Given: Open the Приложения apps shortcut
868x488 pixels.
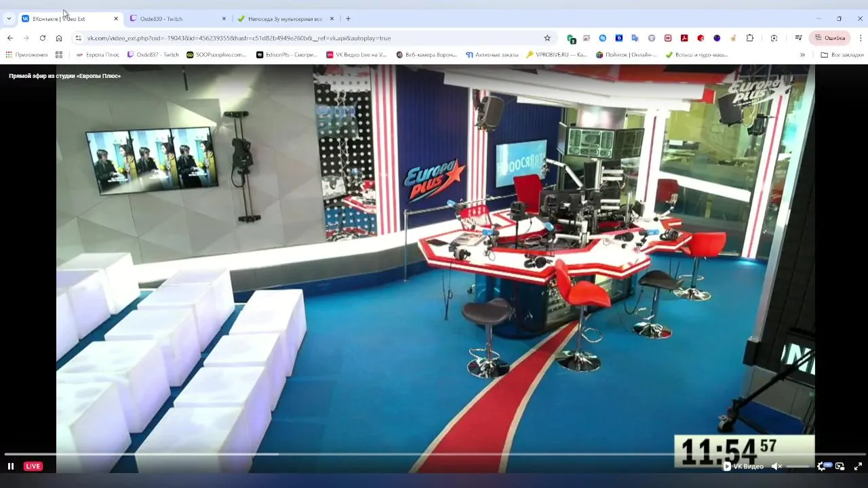Looking at the screenshot, I should coord(26,55).
